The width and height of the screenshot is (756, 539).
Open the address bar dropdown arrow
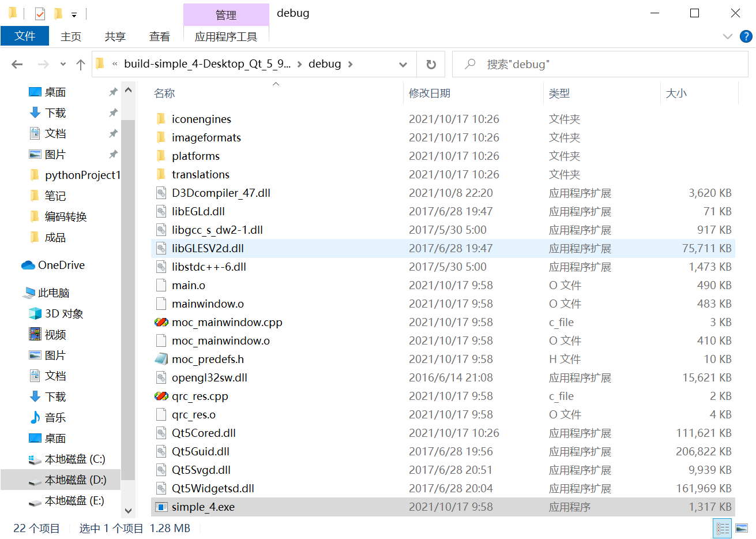coord(403,64)
